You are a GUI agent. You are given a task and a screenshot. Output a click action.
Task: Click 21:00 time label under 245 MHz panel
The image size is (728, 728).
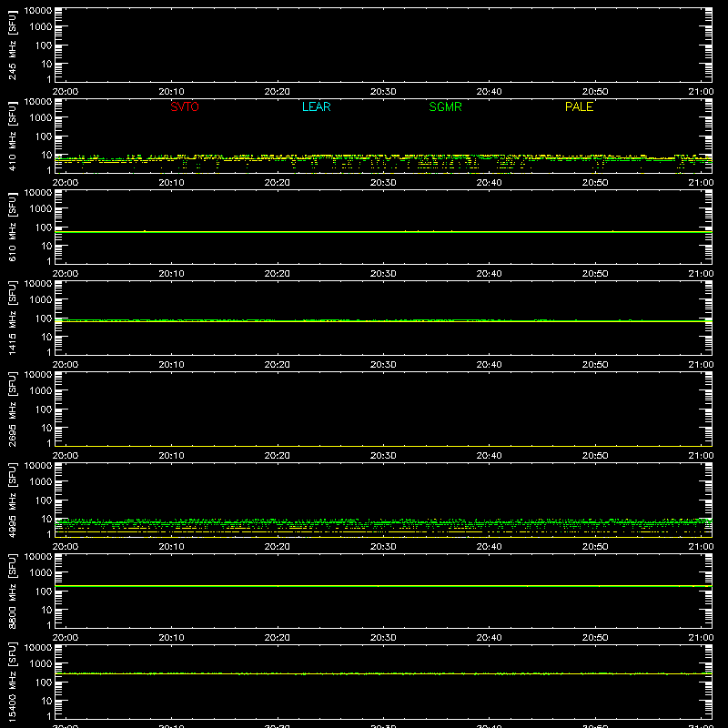[701, 92]
